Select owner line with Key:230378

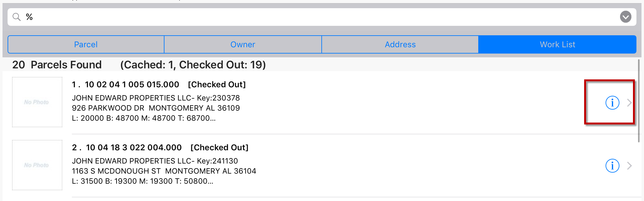point(156,98)
